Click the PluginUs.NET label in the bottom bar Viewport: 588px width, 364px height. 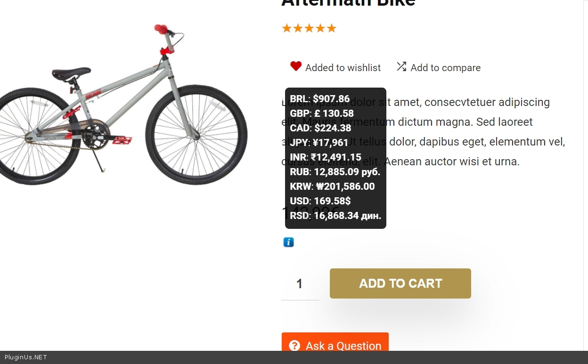pos(26,357)
